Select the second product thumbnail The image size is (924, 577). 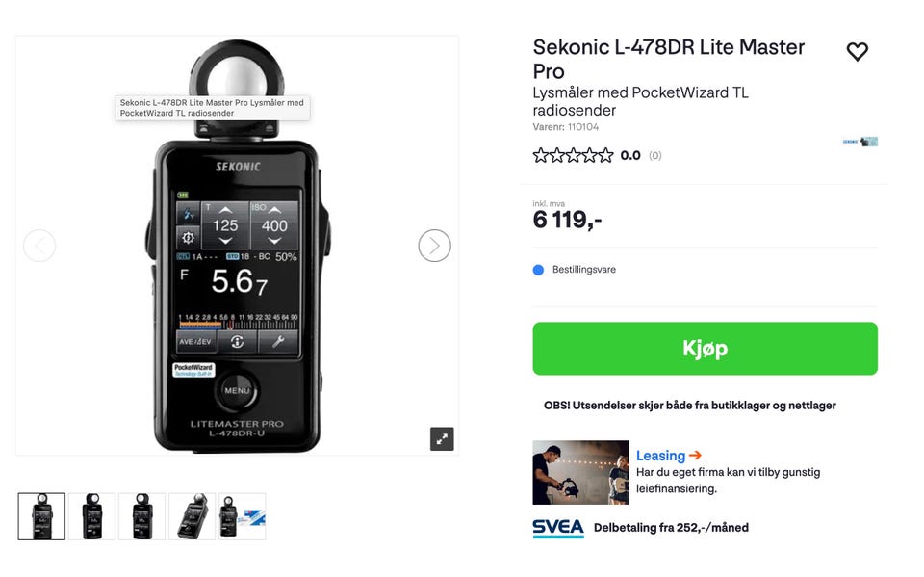pyautogui.click(x=92, y=516)
